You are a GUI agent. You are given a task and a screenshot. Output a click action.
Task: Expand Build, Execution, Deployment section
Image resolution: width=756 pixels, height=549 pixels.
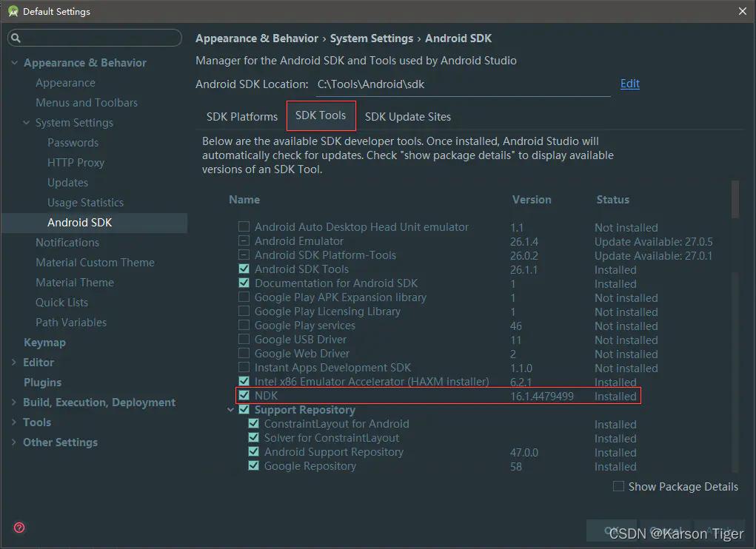click(14, 402)
